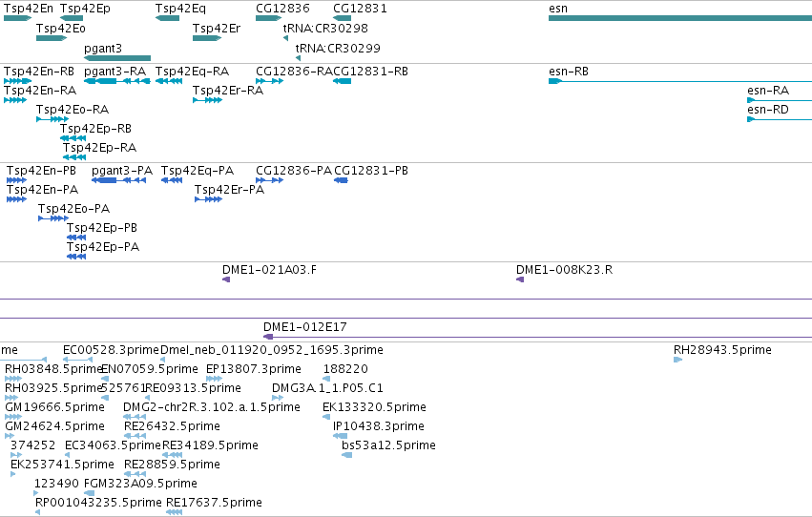Image resolution: width=812 pixels, height=517 pixels.
Task: Click protein Tsp42Ep-PB
Action: [102, 228]
